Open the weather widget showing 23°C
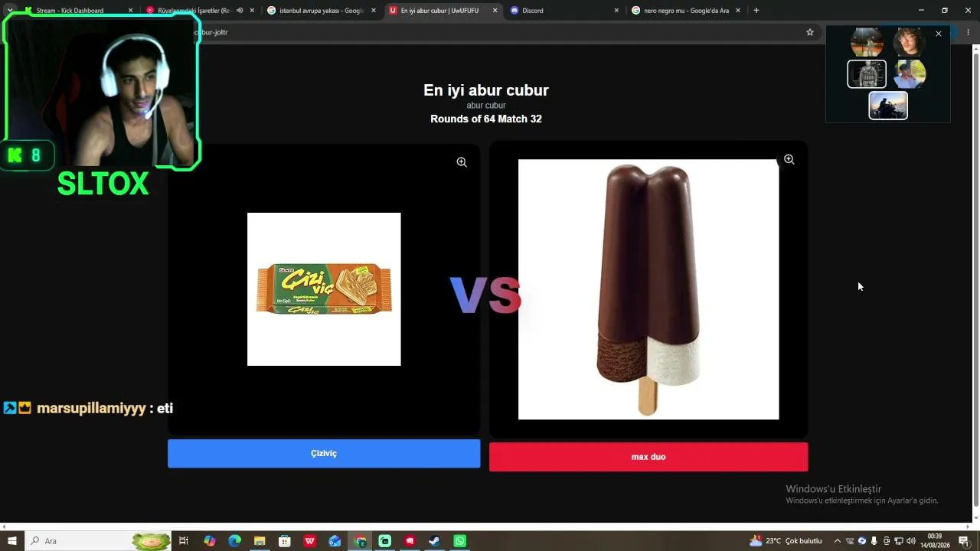 pos(786,541)
